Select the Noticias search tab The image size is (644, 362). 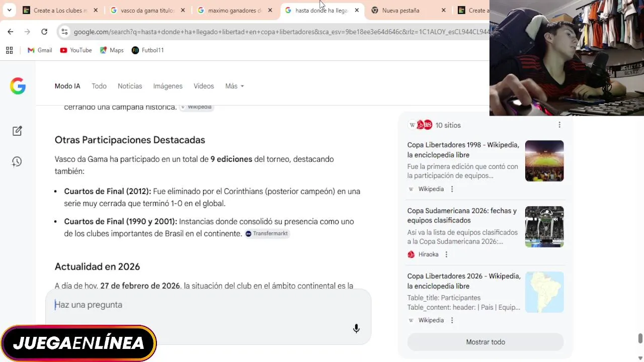[130, 86]
